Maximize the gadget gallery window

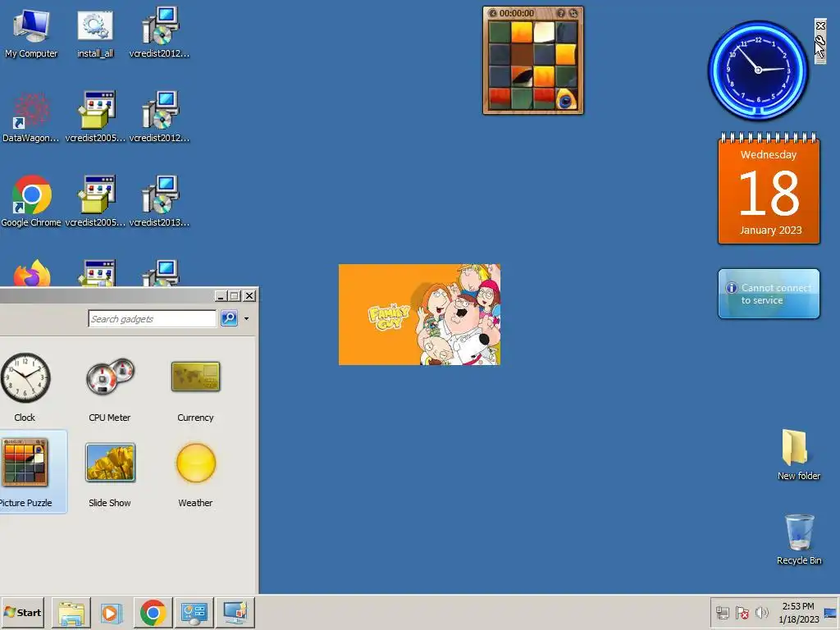235,295
